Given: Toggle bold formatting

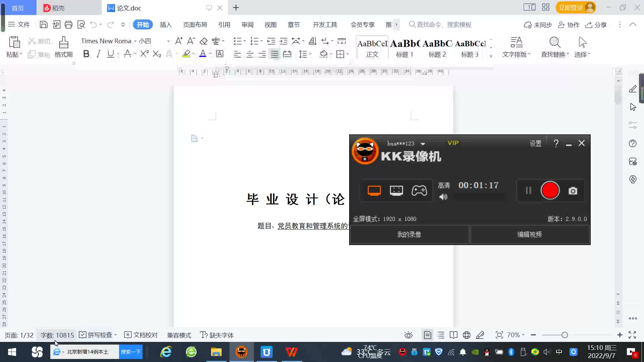Looking at the screenshot, I should pos(86,54).
